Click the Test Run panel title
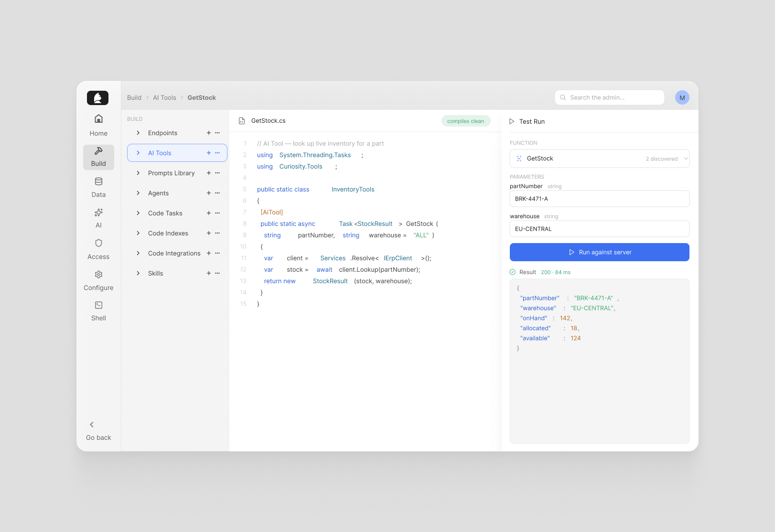 pos(532,121)
